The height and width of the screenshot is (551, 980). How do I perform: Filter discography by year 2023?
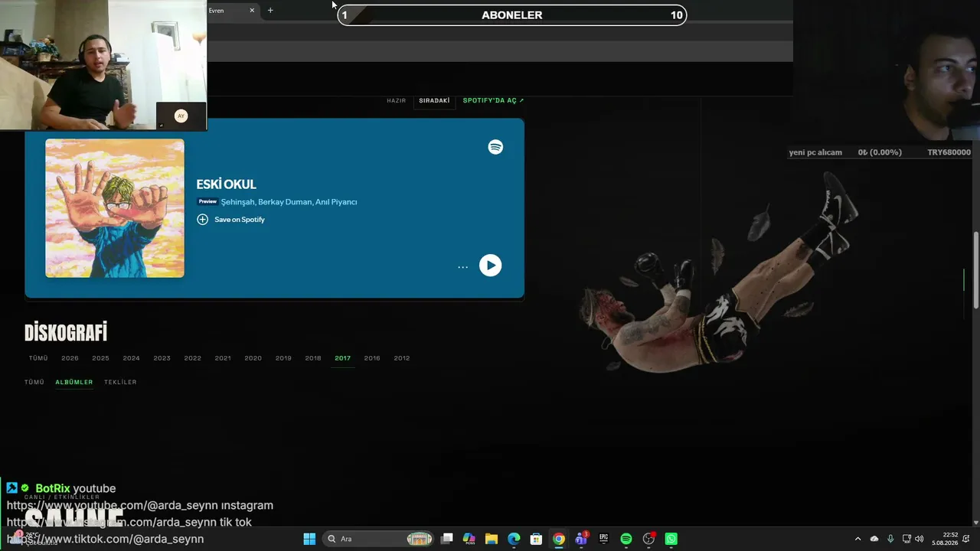coord(162,358)
